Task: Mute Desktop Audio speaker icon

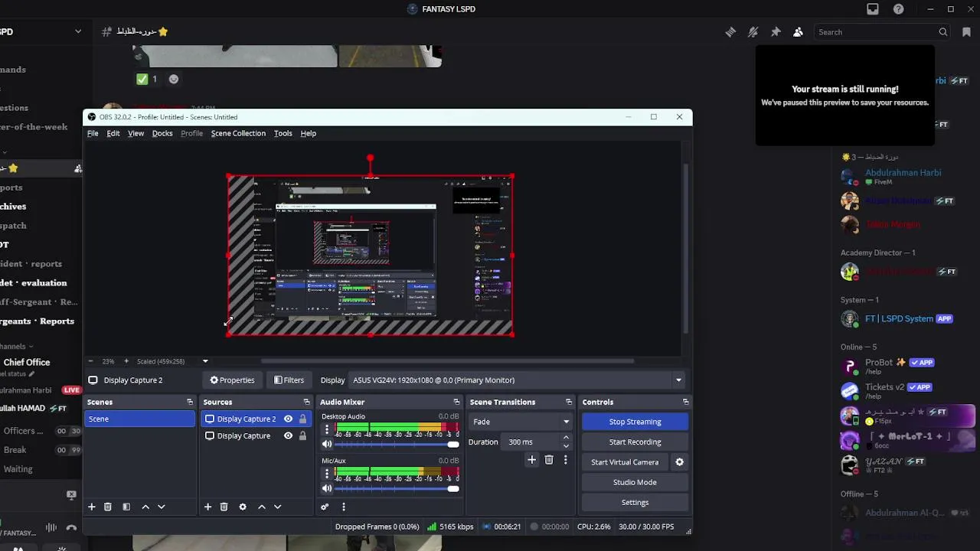Action: pyautogui.click(x=327, y=444)
